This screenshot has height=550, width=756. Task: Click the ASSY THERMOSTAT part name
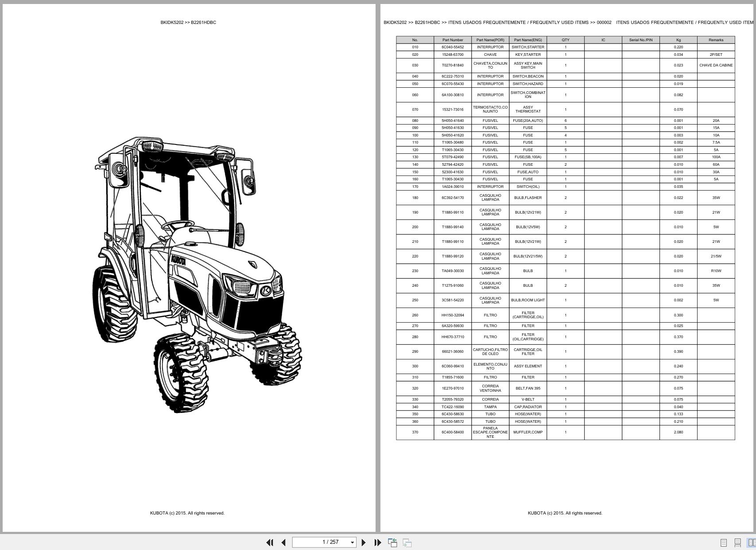coord(528,109)
